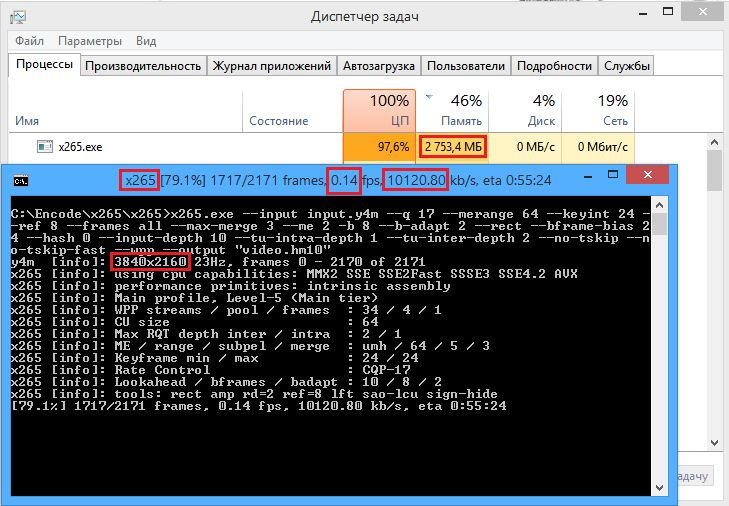Click the 97,6% CPU value cell
729x506 pixels.
[379, 147]
